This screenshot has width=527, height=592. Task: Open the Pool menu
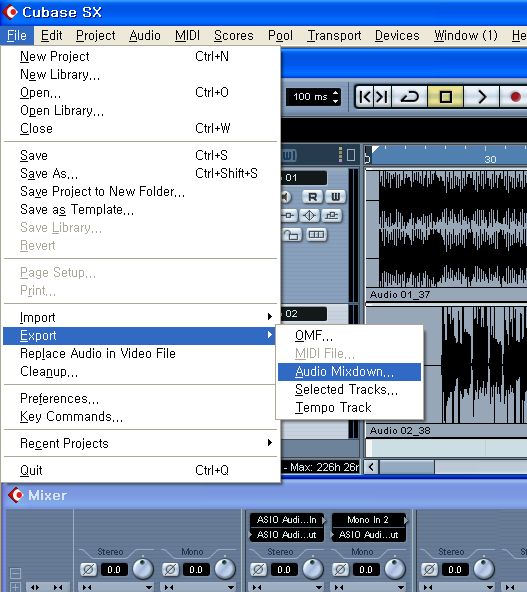tap(280, 35)
